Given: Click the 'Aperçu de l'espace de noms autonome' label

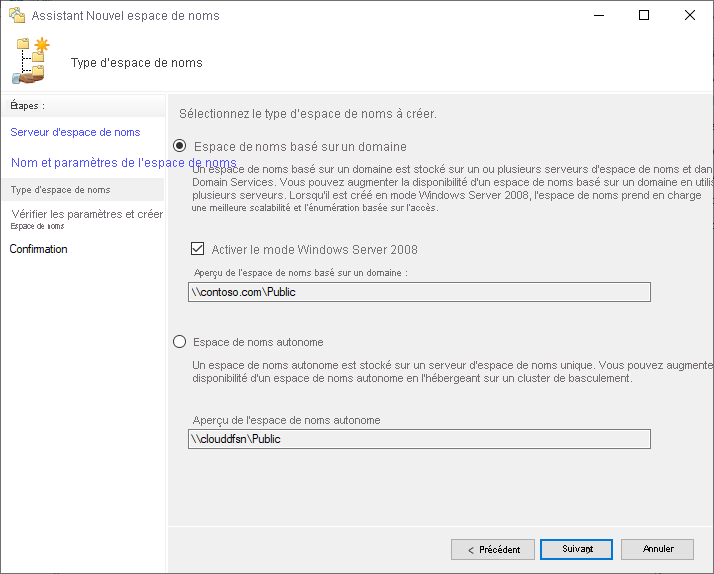Looking at the screenshot, I should coord(286,420).
